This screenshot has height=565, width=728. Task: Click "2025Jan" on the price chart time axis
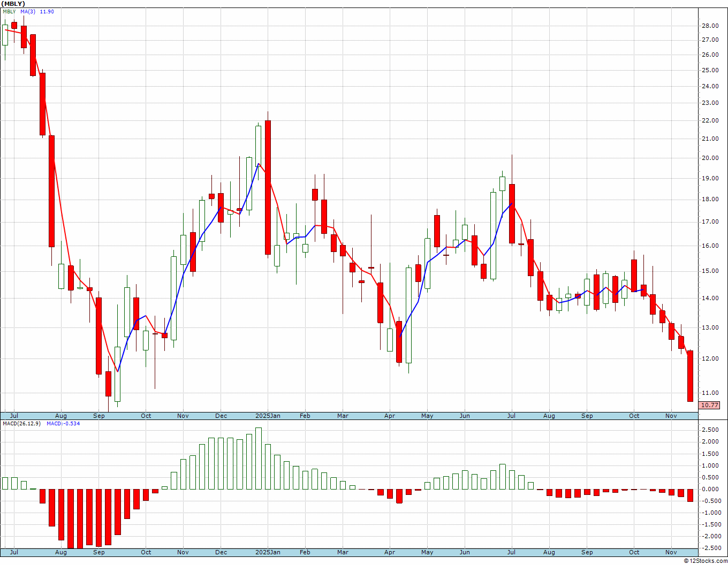[268, 416]
